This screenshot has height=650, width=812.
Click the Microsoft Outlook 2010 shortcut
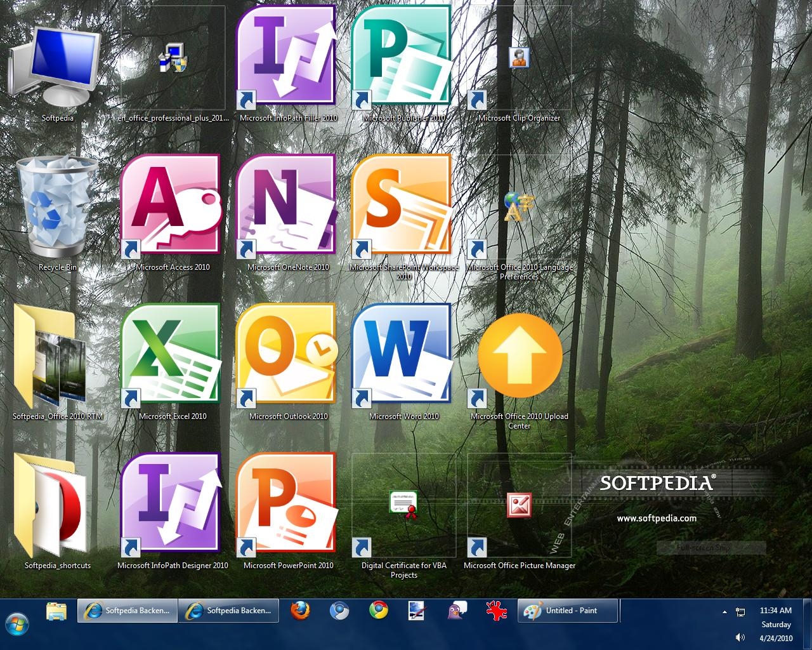(x=287, y=354)
